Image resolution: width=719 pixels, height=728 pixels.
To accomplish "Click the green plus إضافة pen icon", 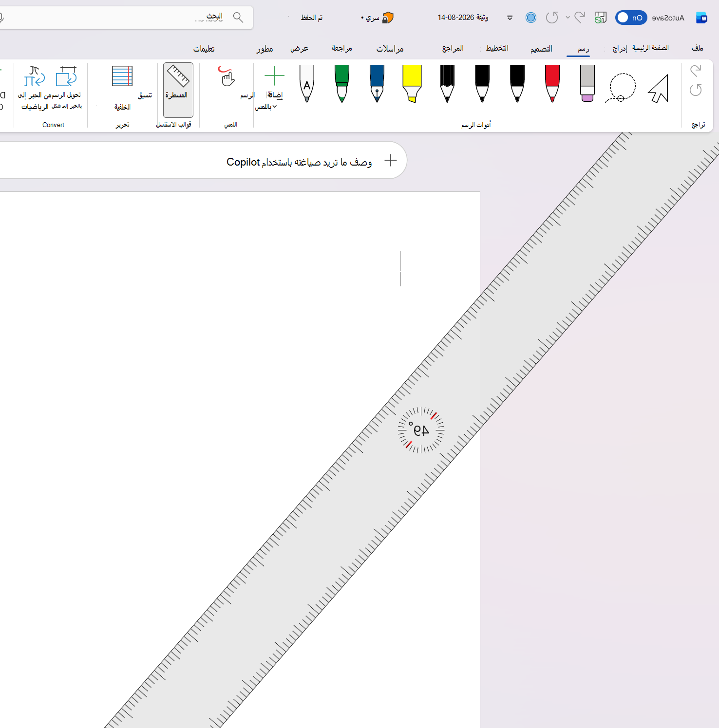I will (274, 76).
